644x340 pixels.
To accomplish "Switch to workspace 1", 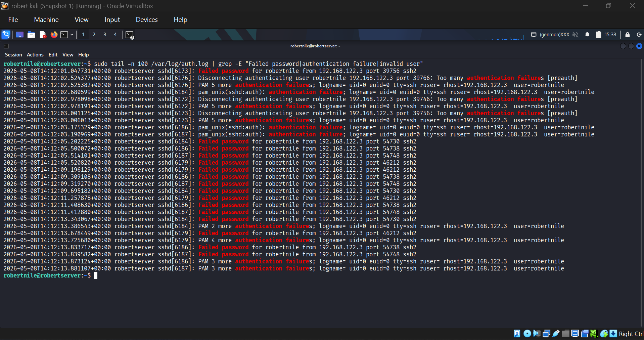I will point(83,35).
